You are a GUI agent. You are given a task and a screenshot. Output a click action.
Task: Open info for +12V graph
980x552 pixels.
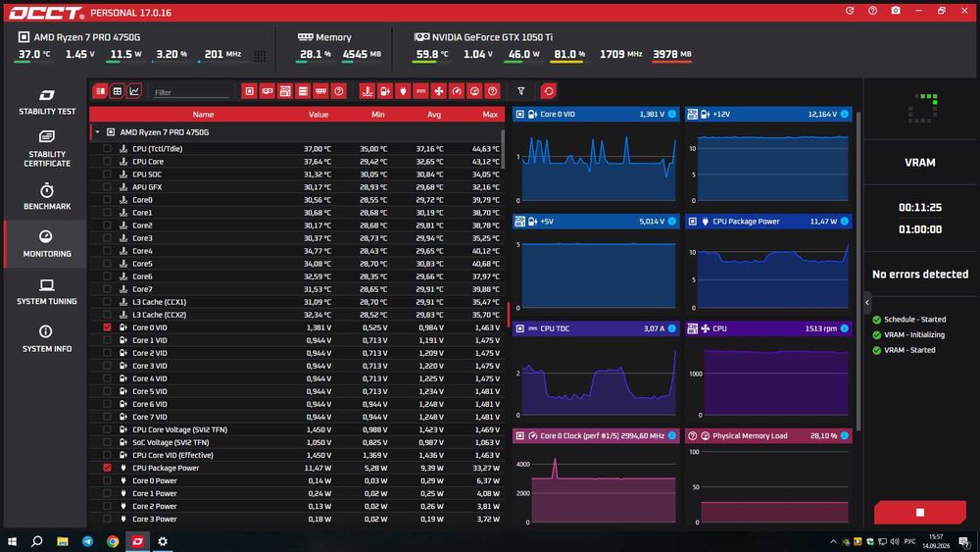[845, 114]
